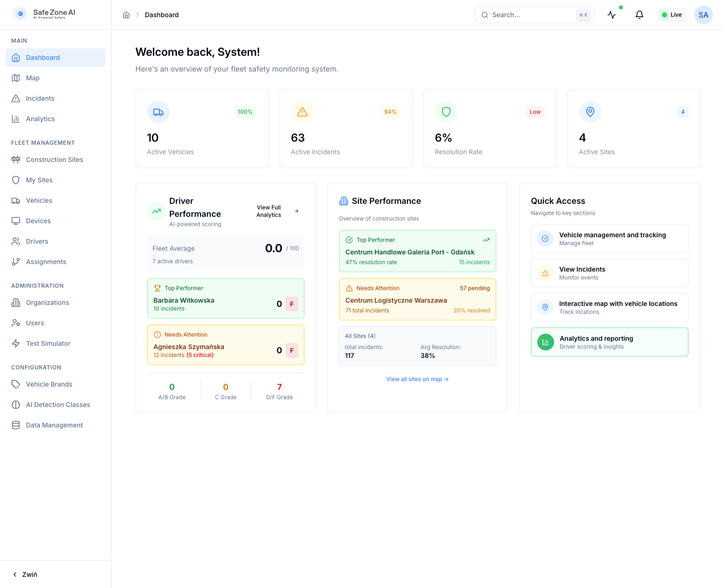This screenshot has width=724, height=588.
Task: Open full analytics via arrow in Driver Performance
Action: tap(296, 211)
